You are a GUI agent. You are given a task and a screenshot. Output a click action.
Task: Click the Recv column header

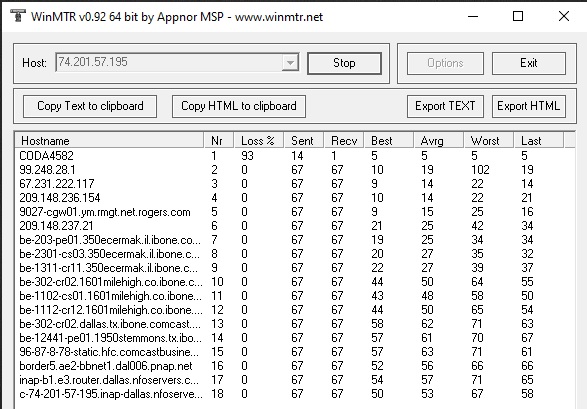344,141
